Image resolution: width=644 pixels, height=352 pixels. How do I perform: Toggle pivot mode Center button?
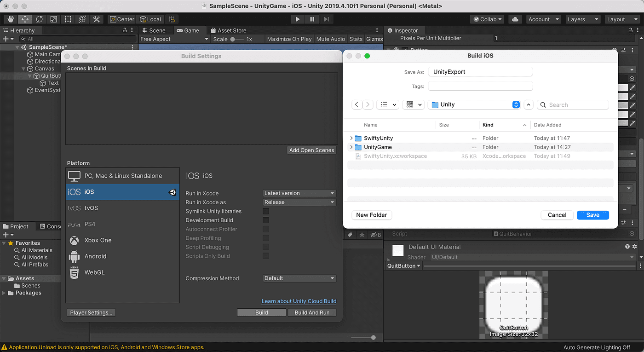(122, 19)
